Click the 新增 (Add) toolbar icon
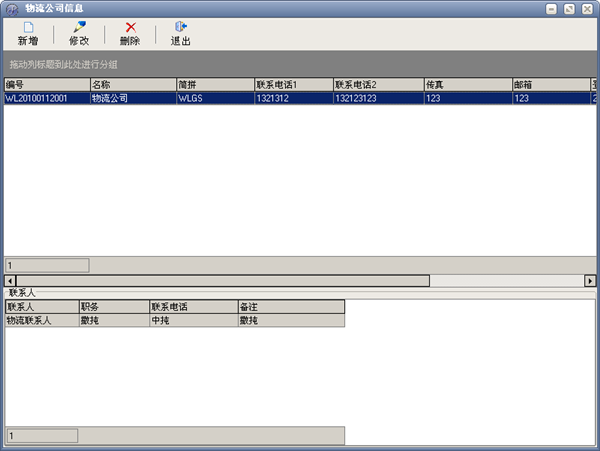The width and height of the screenshot is (600, 451). (x=27, y=27)
